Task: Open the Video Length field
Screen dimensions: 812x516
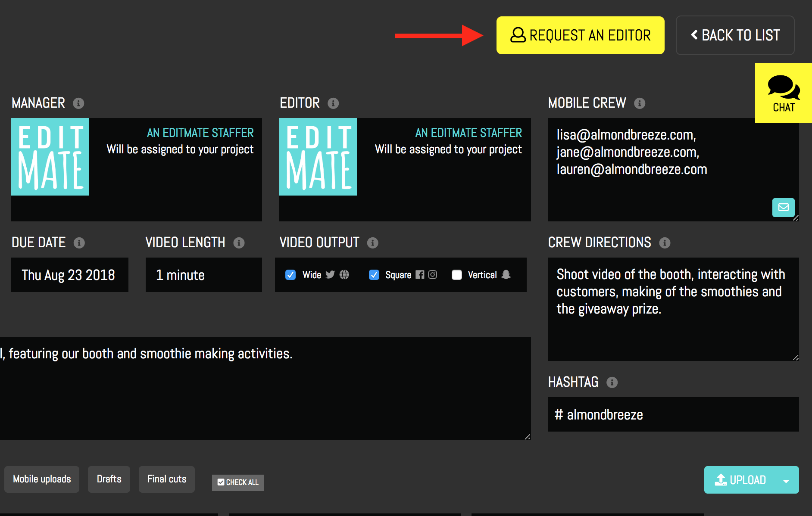Action: 204,275
